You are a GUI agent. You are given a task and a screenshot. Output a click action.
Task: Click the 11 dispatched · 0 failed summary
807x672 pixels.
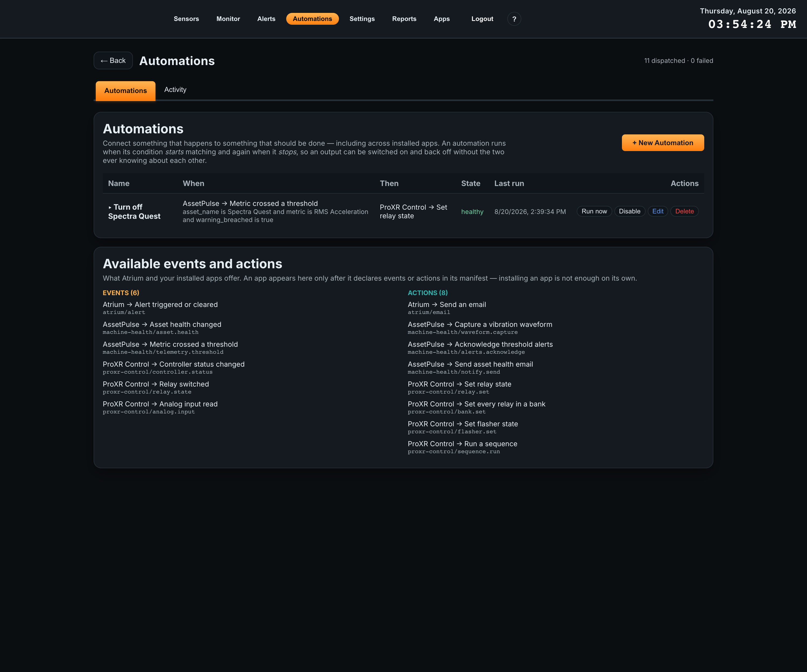(x=679, y=61)
